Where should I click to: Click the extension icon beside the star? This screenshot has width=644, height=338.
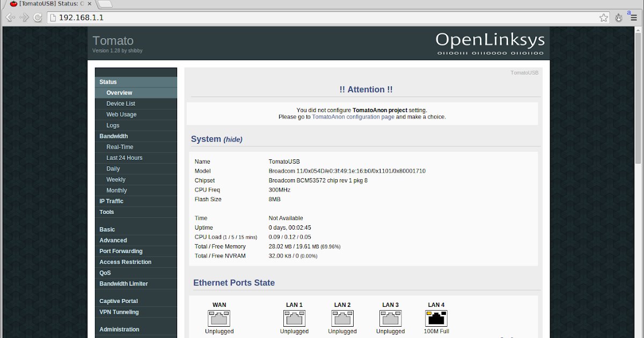pyautogui.click(x=619, y=17)
